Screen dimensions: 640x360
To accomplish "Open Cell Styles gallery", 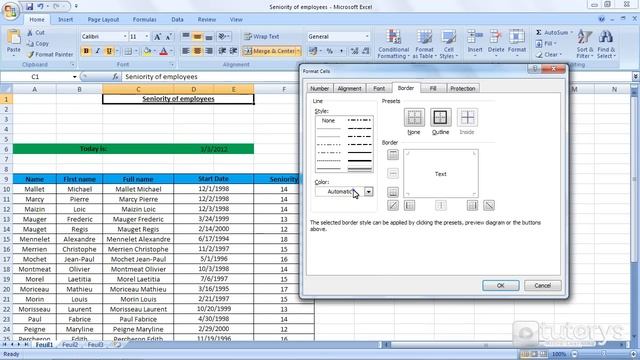I will [449, 44].
